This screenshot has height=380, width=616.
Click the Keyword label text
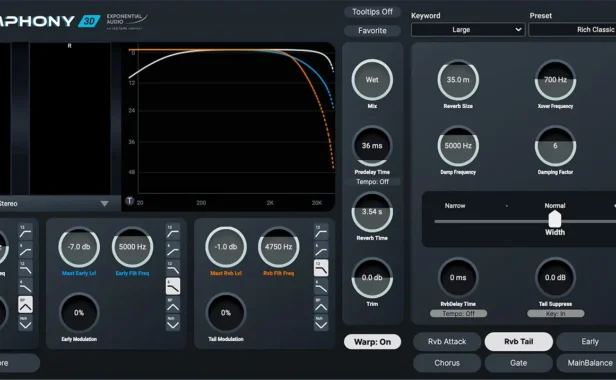pyautogui.click(x=425, y=16)
